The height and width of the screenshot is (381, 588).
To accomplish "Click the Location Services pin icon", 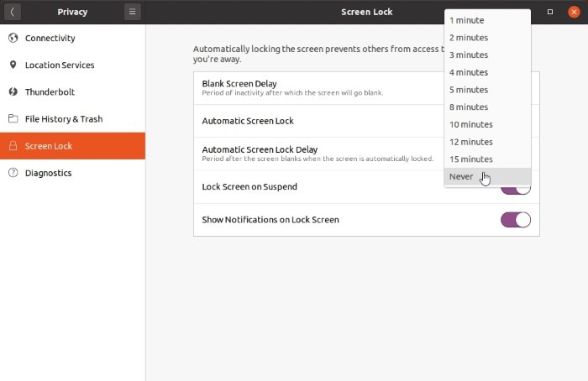I will coord(13,65).
